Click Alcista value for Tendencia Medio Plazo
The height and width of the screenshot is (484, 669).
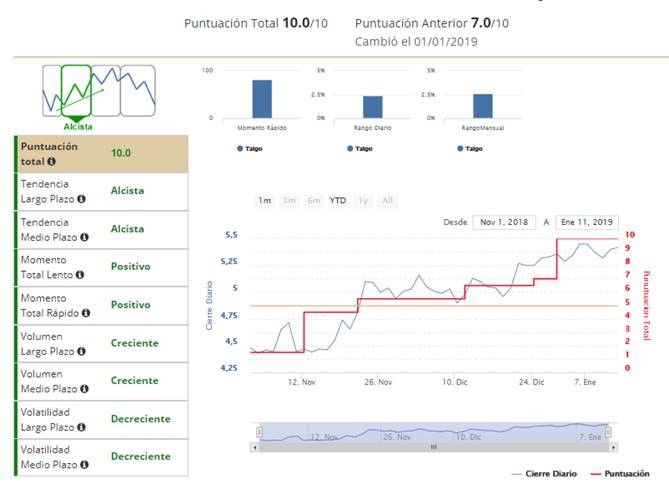click(x=128, y=229)
